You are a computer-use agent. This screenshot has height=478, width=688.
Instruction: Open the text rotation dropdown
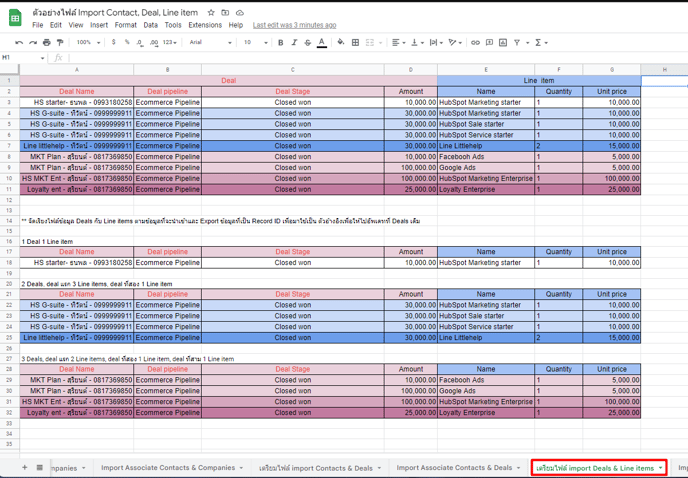pos(455,43)
